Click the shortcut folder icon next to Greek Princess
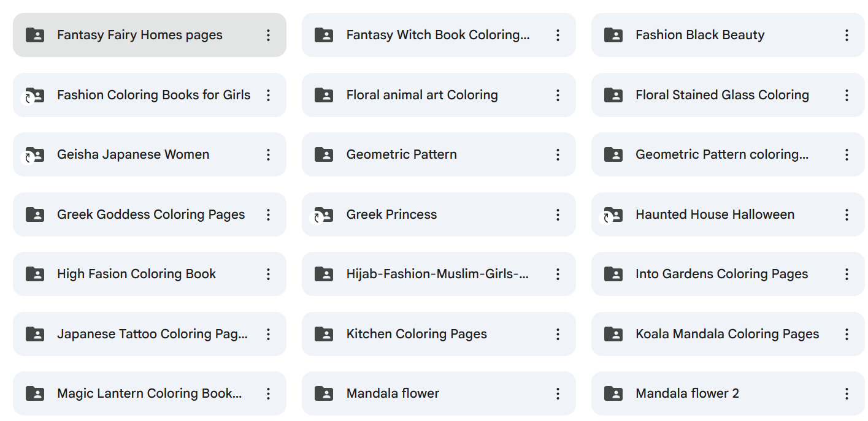The width and height of the screenshot is (868, 421). point(323,214)
